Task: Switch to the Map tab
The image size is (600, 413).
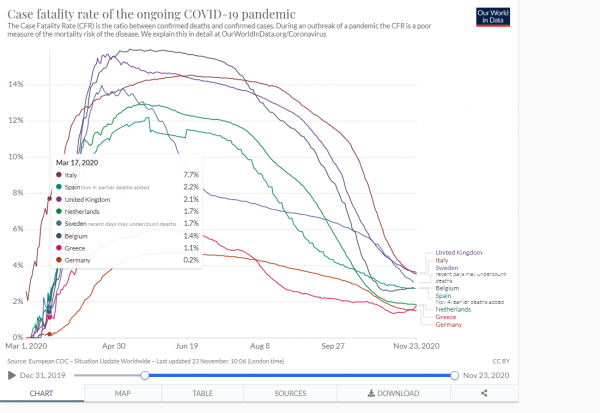Action: tap(123, 394)
